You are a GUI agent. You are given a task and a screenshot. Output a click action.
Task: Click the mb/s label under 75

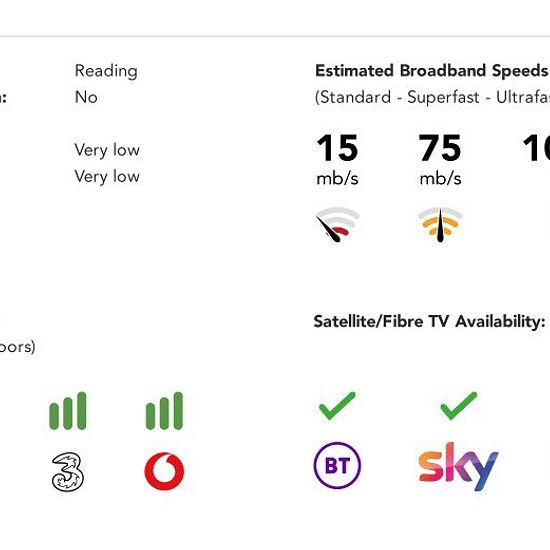tap(440, 179)
